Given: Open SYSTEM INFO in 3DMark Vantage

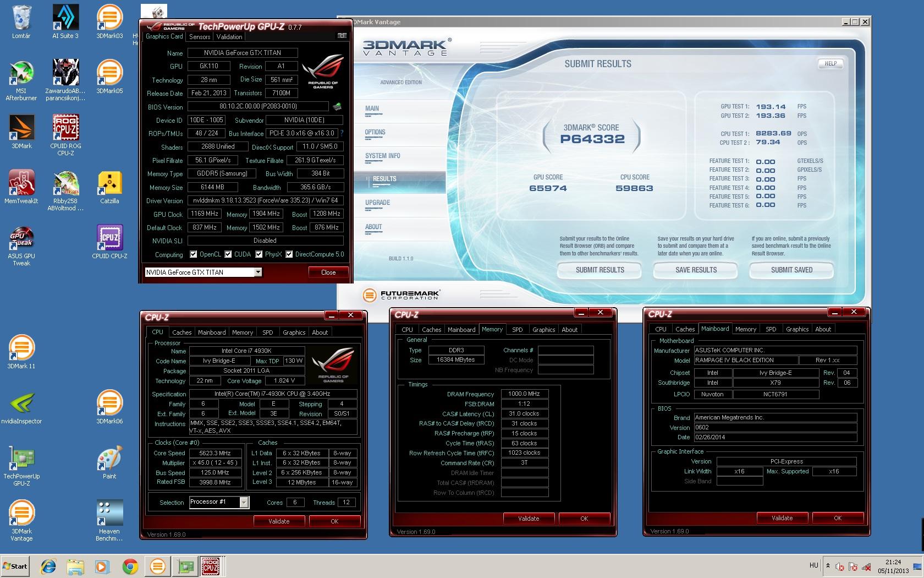Looking at the screenshot, I should 383,156.
